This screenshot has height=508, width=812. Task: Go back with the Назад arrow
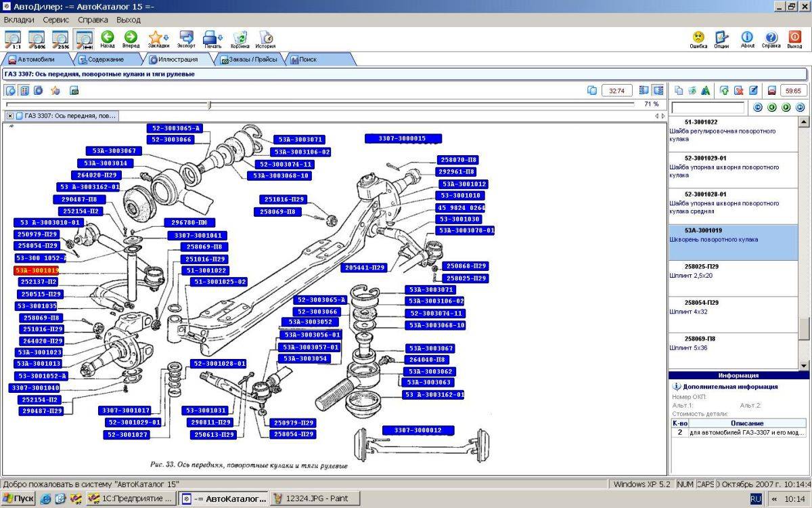(107, 39)
